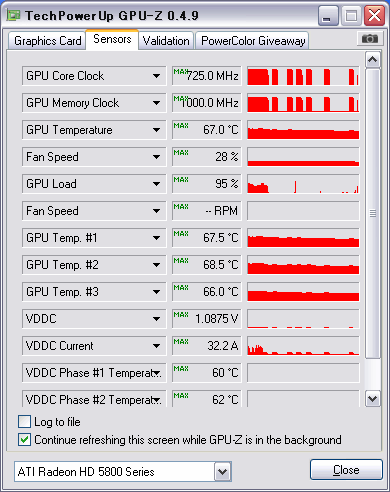Image resolution: width=390 pixels, height=492 pixels.
Task: Uncheck Continue refreshing in background checkbox
Action: tap(24, 440)
